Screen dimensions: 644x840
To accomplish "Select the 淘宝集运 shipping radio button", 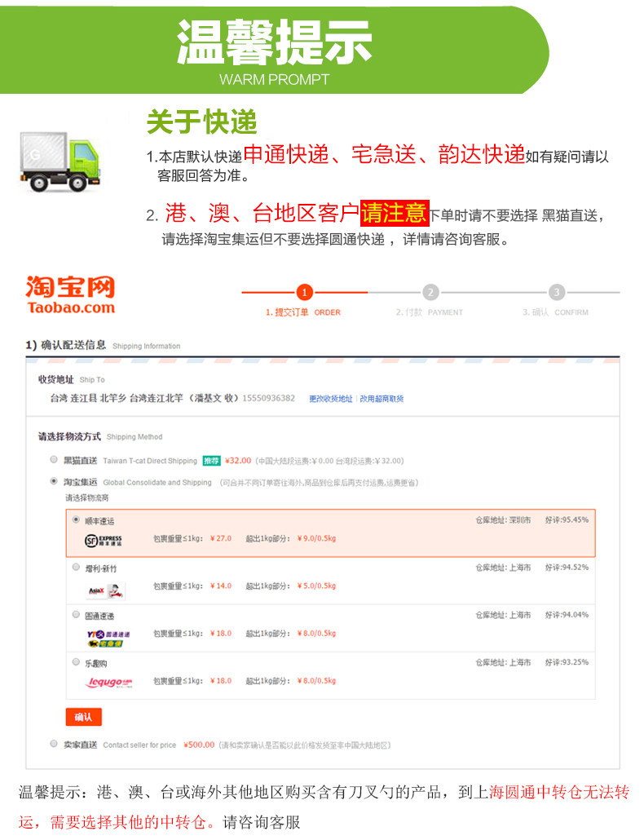I will coord(54,481).
